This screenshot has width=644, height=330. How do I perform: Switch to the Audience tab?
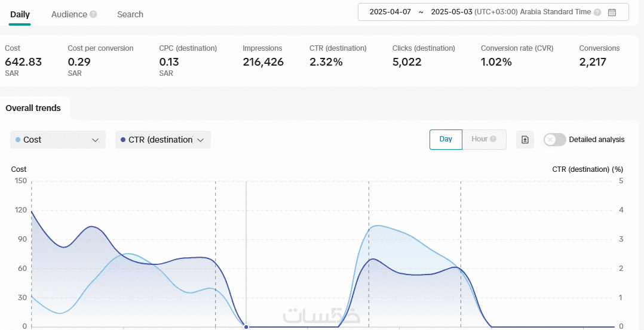[x=69, y=14]
